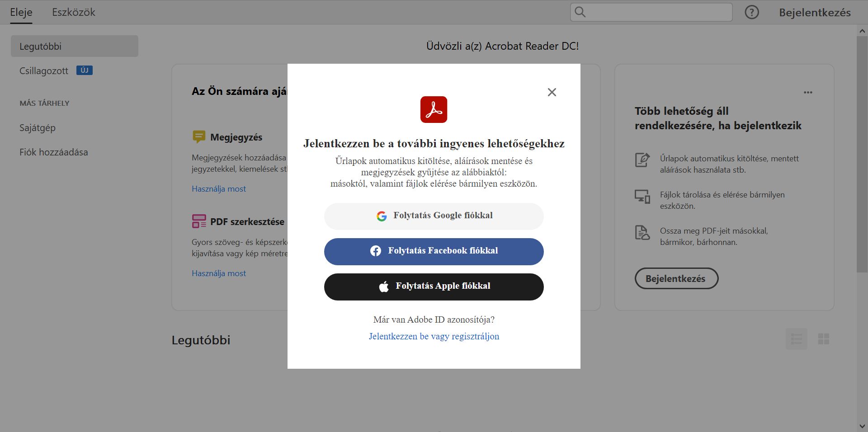Click the share PDF icon in right panel
Screen dimensions: 868x432
642,232
